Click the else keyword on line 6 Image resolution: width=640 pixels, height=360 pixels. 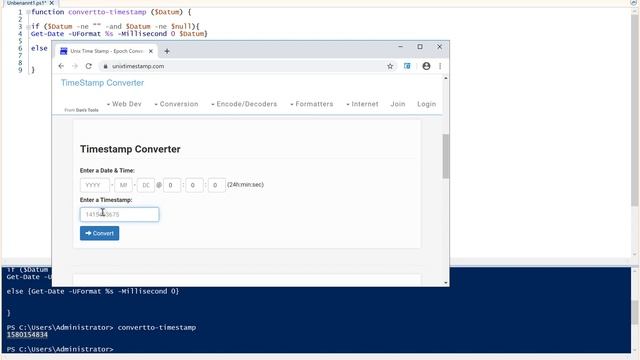click(39, 48)
